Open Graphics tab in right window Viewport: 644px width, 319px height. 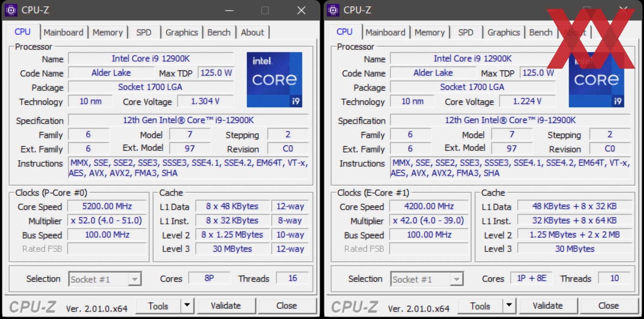tap(504, 33)
